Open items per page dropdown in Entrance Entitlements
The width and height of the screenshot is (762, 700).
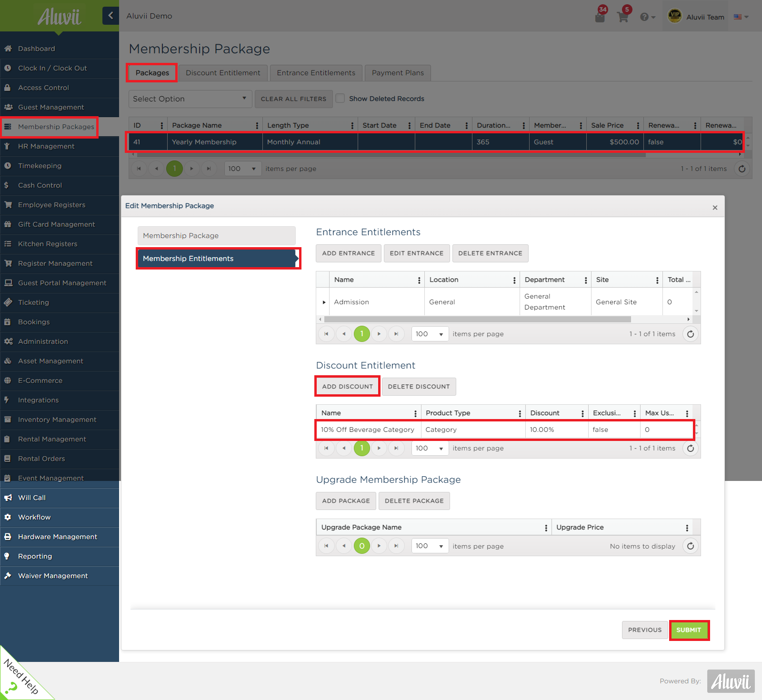pyautogui.click(x=430, y=334)
